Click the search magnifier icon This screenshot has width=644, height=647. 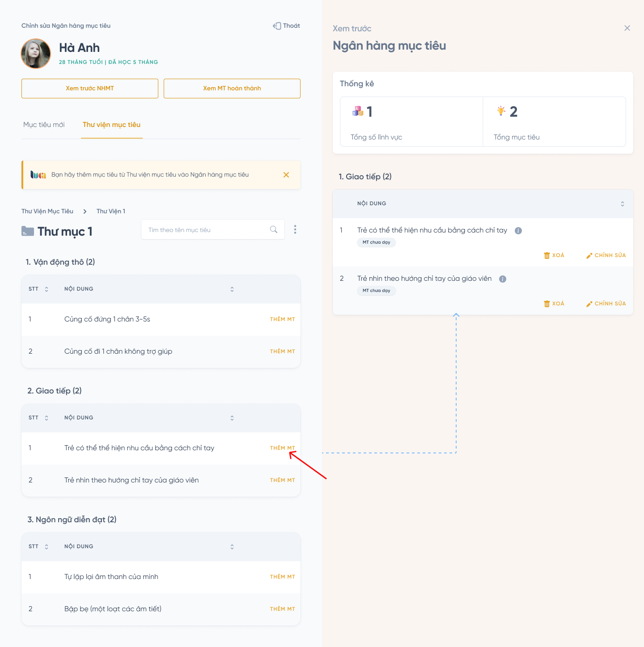point(274,229)
